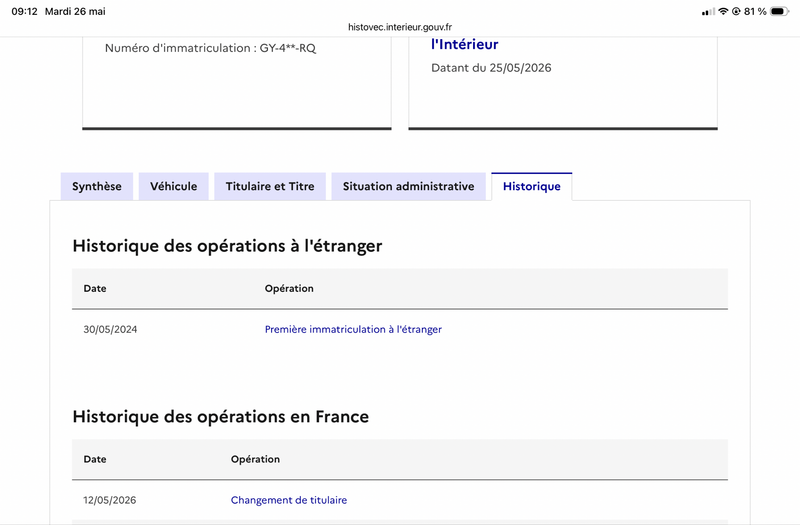The height and width of the screenshot is (525, 800).
Task: Click Historique des opérations à l'étranger heading
Action: (227, 246)
